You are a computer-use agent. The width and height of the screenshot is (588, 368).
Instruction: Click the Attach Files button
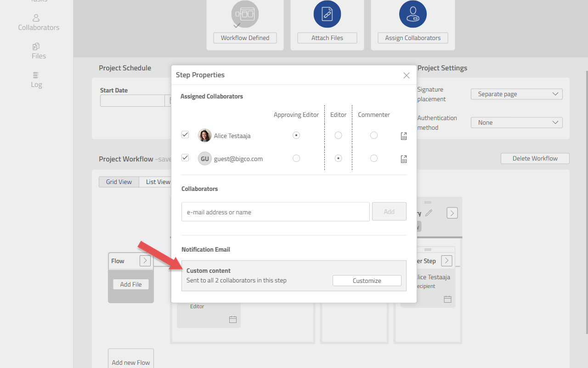click(327, 38)
